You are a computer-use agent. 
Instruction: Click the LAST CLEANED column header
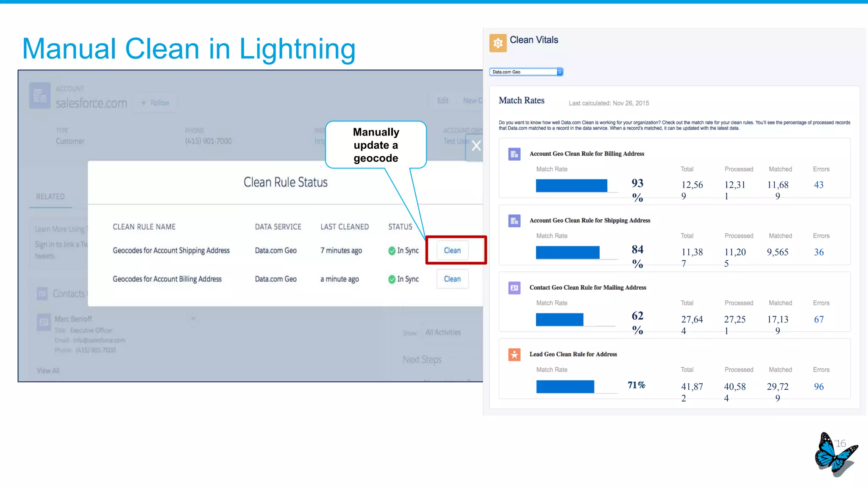point(345,227)
